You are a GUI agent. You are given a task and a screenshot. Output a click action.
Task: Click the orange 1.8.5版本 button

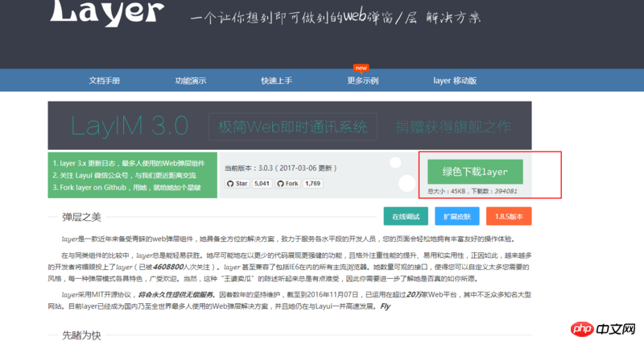[509, 216]
